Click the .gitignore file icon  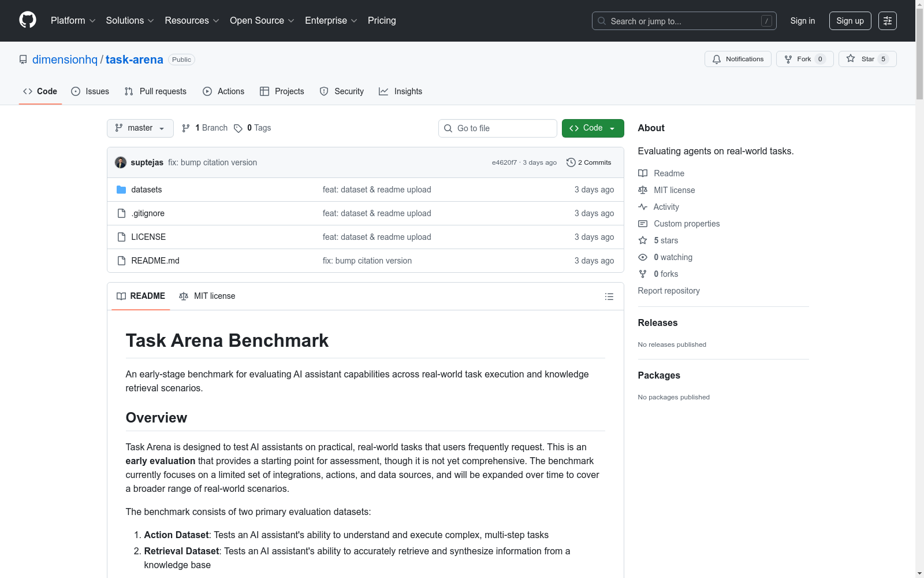[x=121, y=213]
